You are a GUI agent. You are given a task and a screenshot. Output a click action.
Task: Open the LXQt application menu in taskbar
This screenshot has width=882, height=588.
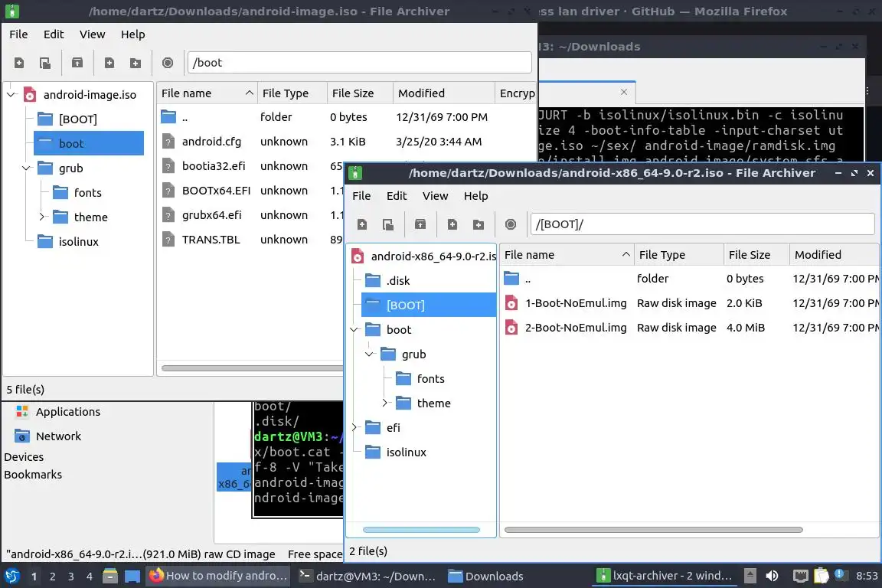[x=11, y=576]
